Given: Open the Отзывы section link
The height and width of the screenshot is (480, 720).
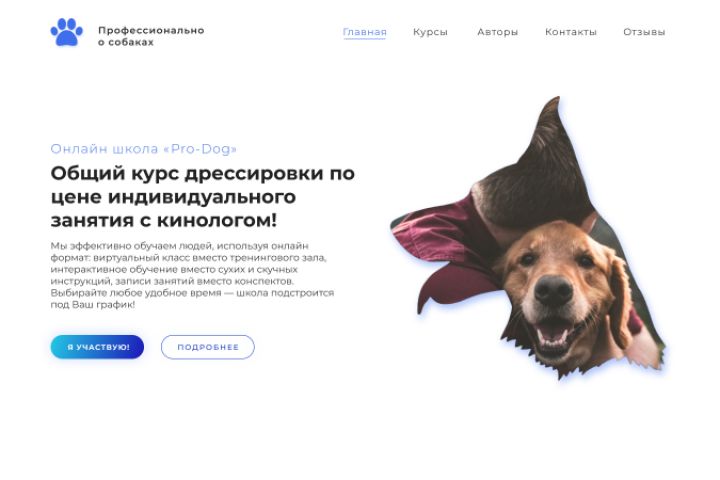Looking at the screenshot, I should click(x=644, y=32).
